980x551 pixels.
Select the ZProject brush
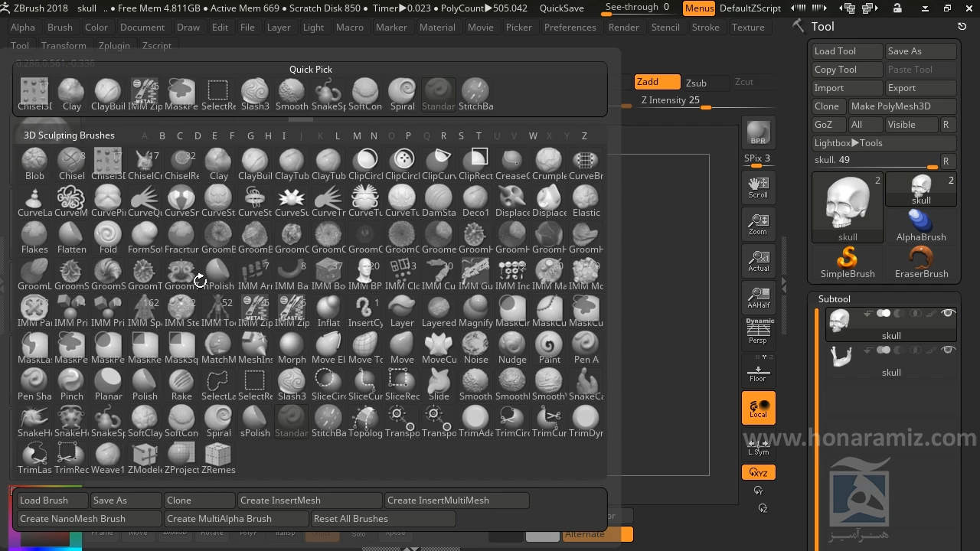(x=181, y=458)
